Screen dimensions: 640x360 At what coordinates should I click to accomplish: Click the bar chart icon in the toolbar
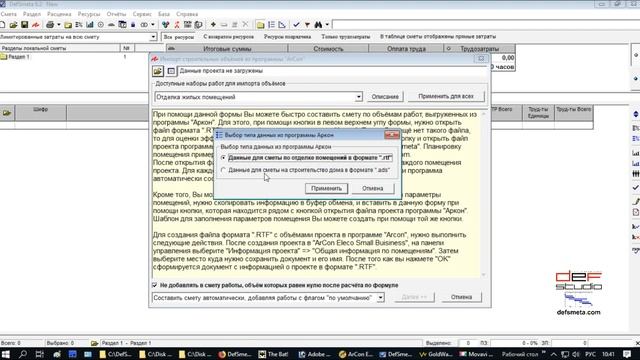(90, 25)
